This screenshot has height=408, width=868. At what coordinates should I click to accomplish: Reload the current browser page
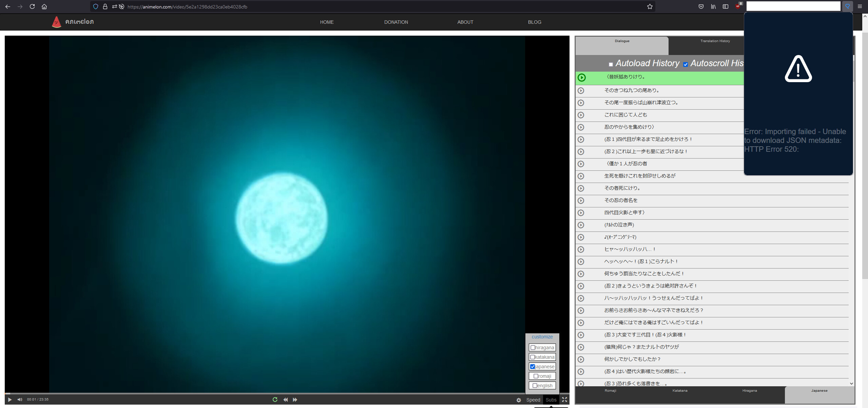[32, 6]
